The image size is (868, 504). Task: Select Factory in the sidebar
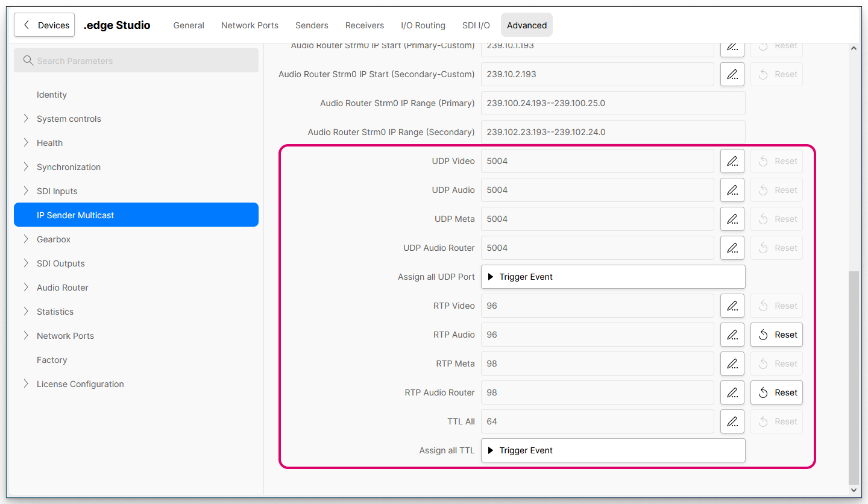click(52, 360)
